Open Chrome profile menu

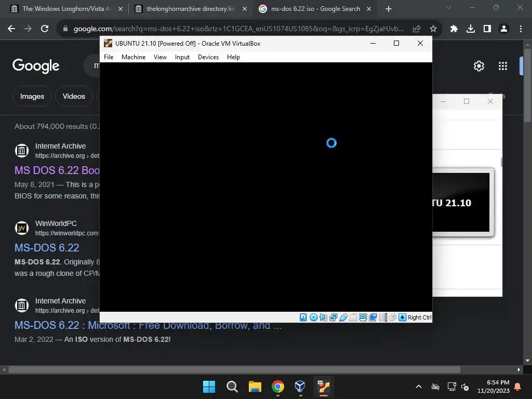coord(504,29)
